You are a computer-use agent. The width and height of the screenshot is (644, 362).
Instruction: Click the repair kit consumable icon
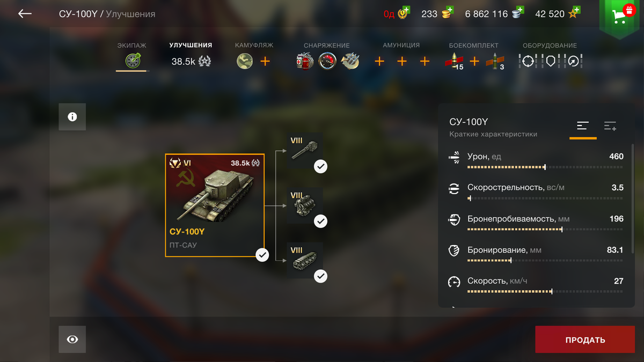point(305,61)
